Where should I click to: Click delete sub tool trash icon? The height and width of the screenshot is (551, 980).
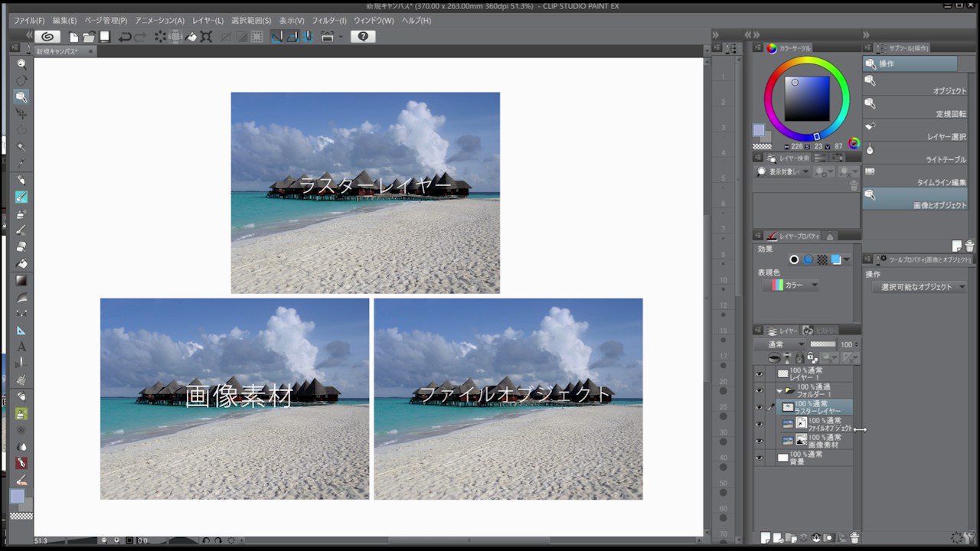click(969, 246)
